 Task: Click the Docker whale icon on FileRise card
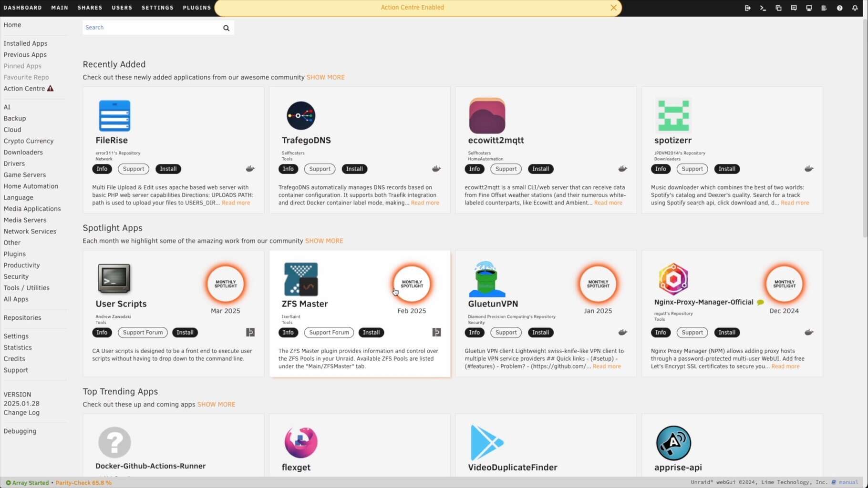tap(250, 169)
